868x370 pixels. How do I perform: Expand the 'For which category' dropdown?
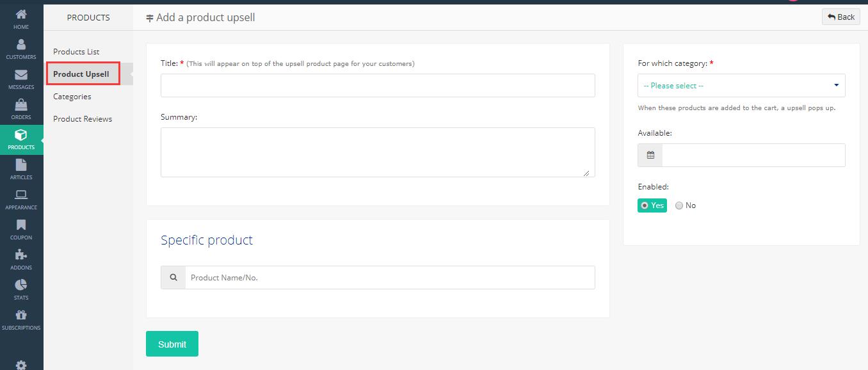coord(741,86)
